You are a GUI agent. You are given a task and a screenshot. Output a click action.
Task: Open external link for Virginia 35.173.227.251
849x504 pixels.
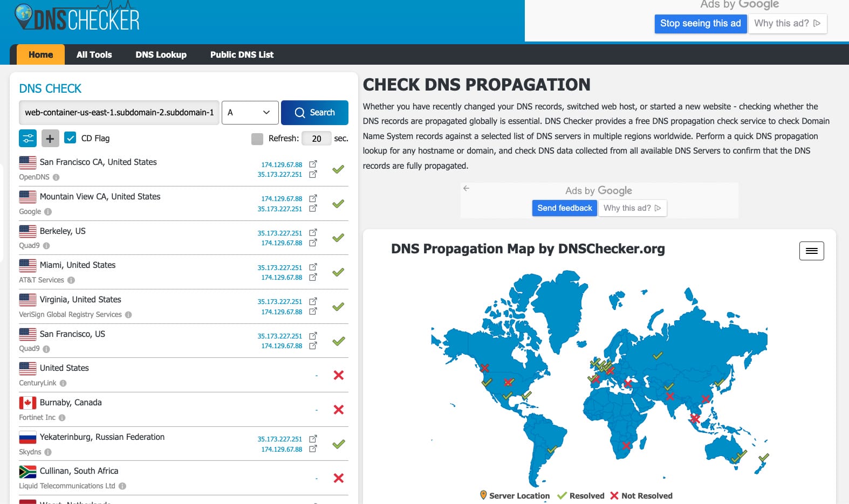tap(313, 301)
